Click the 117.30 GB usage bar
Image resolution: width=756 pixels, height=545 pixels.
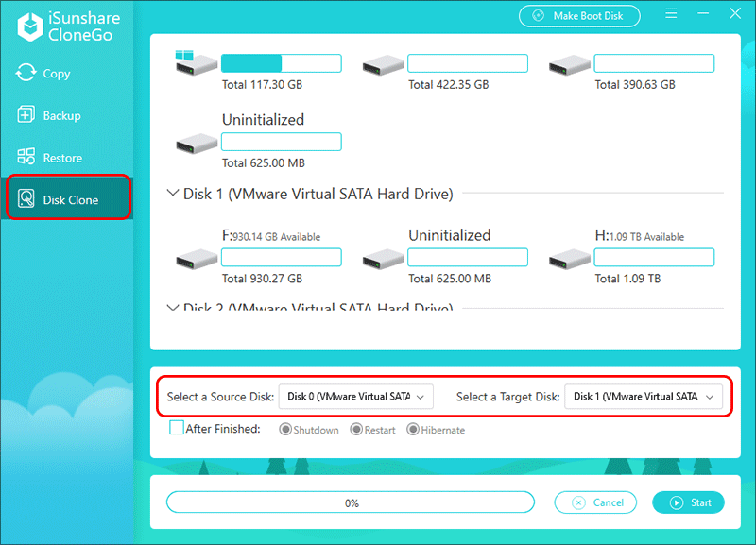[281, 63]
